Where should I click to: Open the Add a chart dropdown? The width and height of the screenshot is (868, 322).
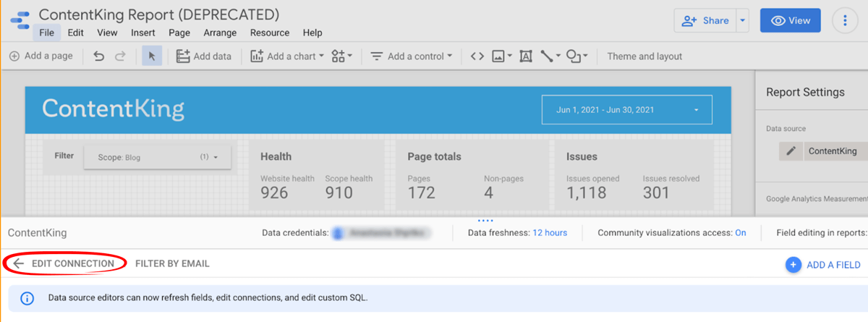tap(287, 56)
